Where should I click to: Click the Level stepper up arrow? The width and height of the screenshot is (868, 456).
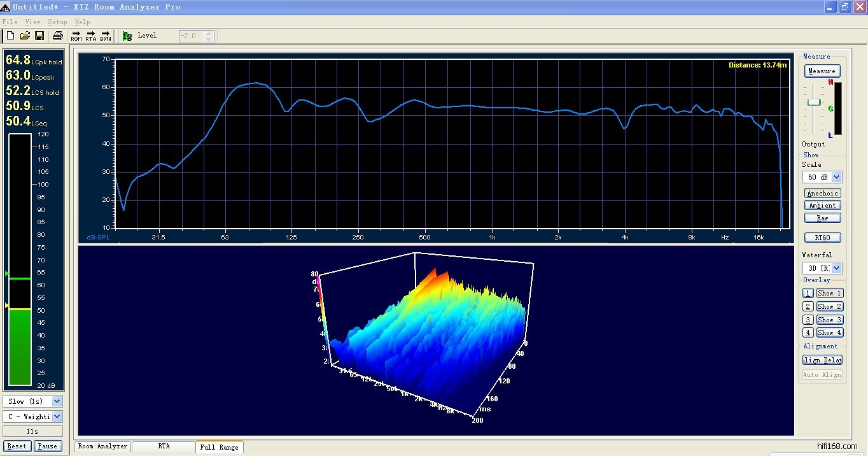click(x=209, y=33)
